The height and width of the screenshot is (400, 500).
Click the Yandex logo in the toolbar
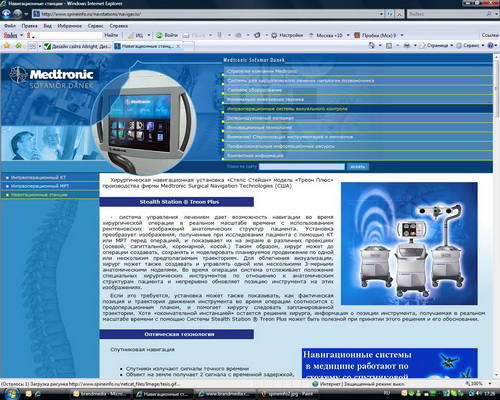[x=10, y=35]
